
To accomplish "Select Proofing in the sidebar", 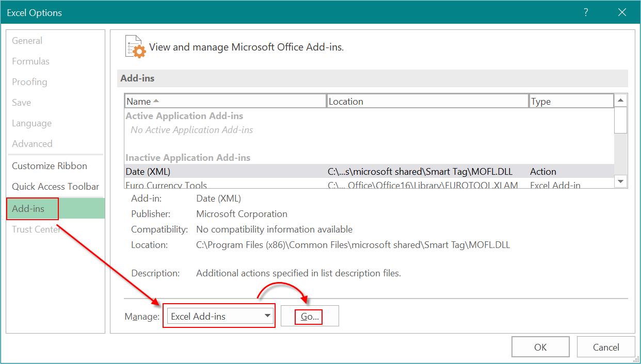I will coord(29,82).
